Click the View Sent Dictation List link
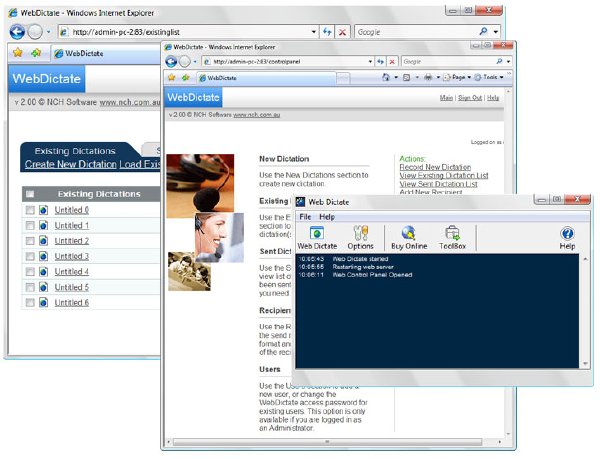 (439, 184)
